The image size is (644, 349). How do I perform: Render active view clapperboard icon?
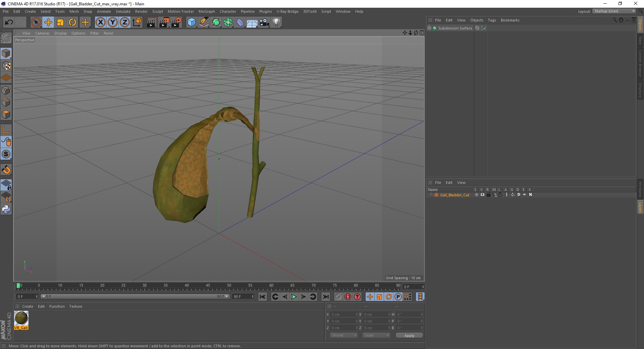click(152, 22)
